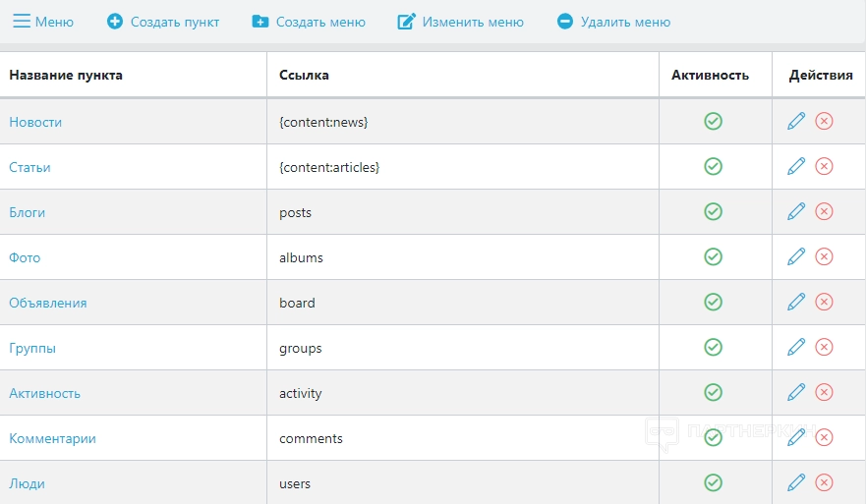Click red delete icon for Фото
This screenshot has height=504, width=866.
pyautogui.click(x=825, y=256)
